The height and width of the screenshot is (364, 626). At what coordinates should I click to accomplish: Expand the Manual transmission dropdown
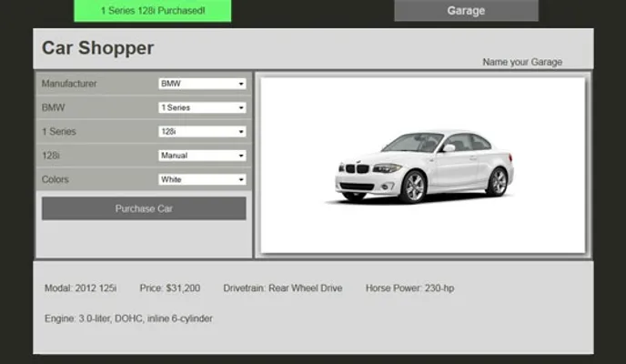click(x=202, y=156)
